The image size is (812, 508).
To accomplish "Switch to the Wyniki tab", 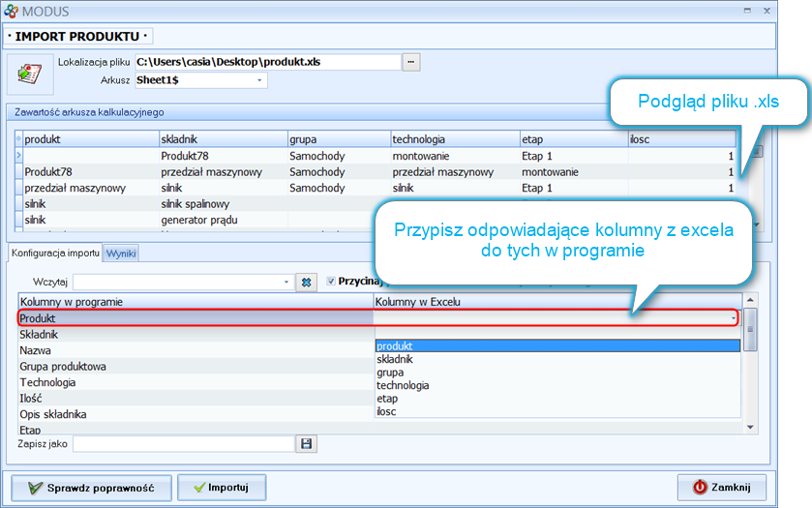I will 121,254.
